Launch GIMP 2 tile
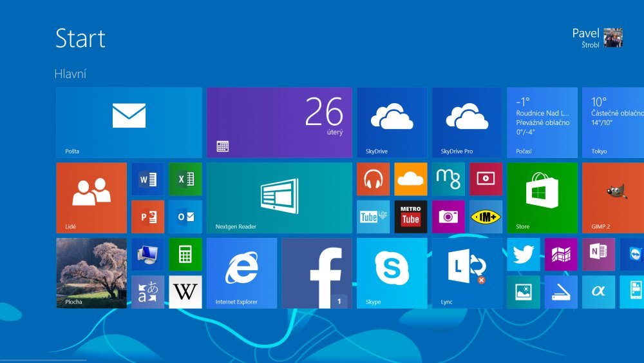Screen dimensions: 644x363 613,198
